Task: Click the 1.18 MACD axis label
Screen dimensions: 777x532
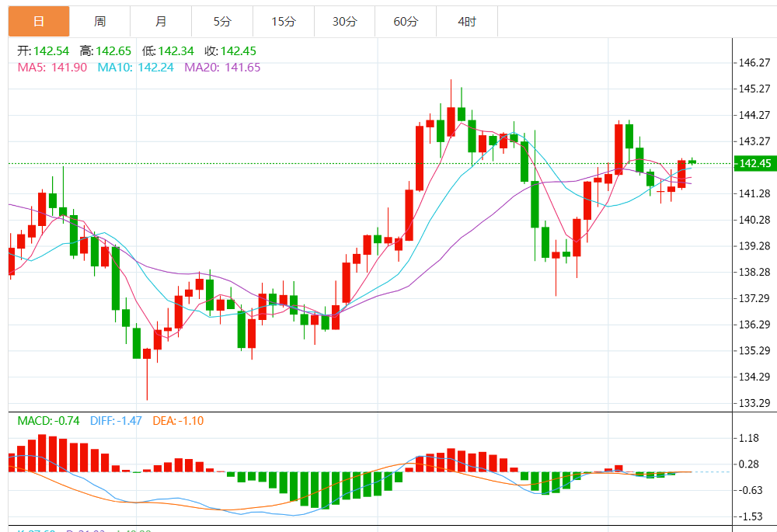Action: (748, 438)
